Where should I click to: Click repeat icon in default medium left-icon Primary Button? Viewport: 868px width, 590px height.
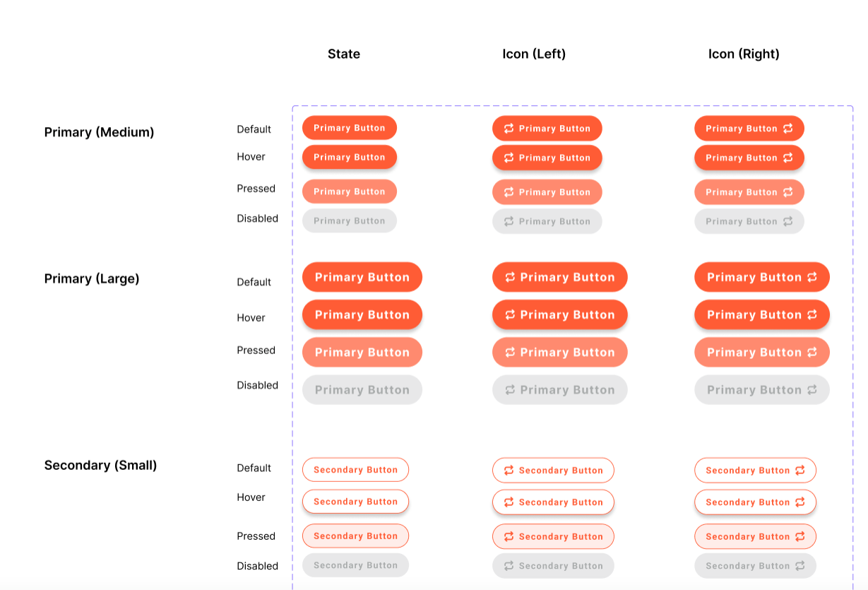coord(509,129)
